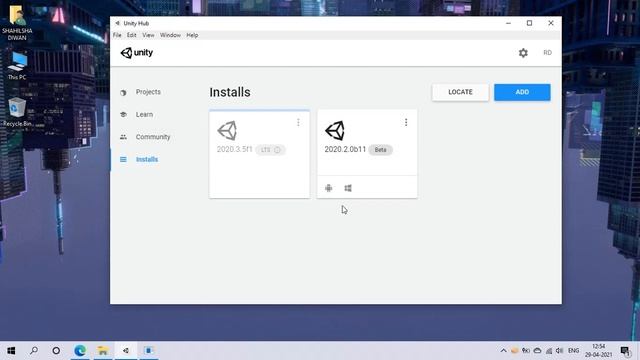Click the Projects sidebar icon

(123, 93)
